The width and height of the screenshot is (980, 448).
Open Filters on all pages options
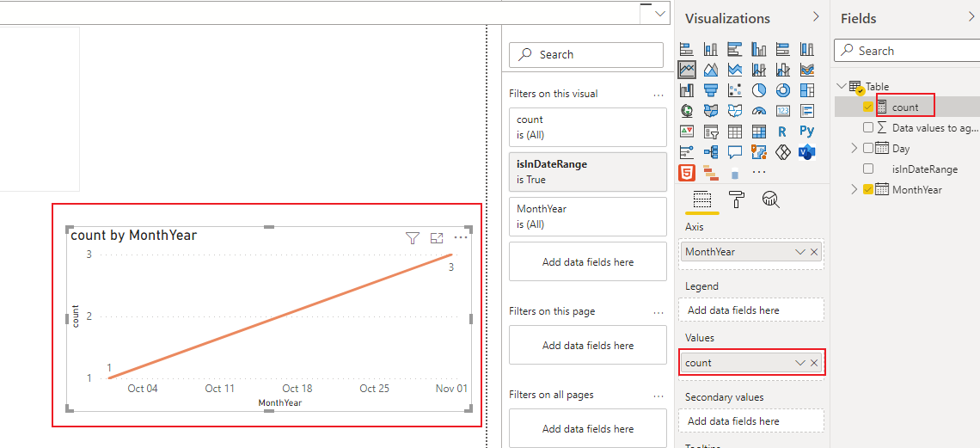pos(658,396)
